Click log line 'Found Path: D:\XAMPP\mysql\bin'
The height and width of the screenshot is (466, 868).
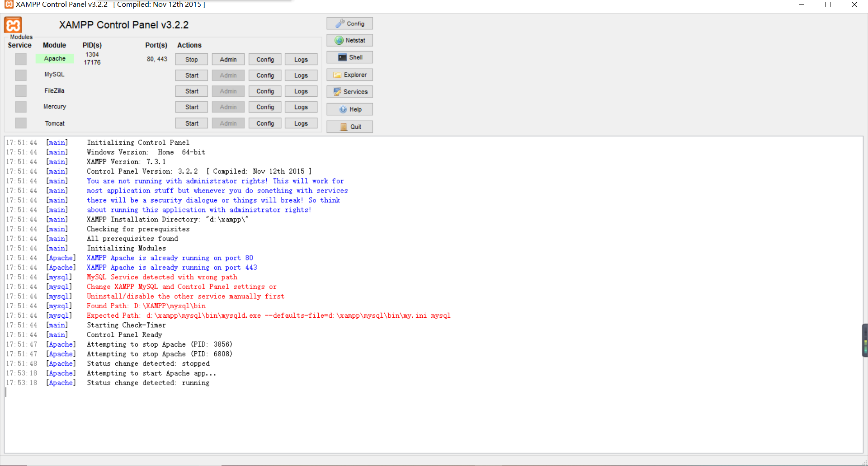click(146, 306)
